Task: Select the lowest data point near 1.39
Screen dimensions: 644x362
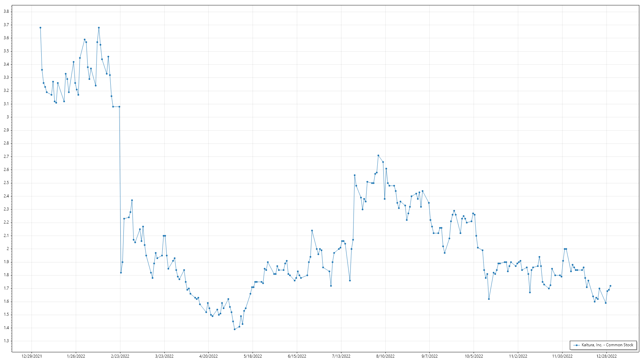Action: 234,329
